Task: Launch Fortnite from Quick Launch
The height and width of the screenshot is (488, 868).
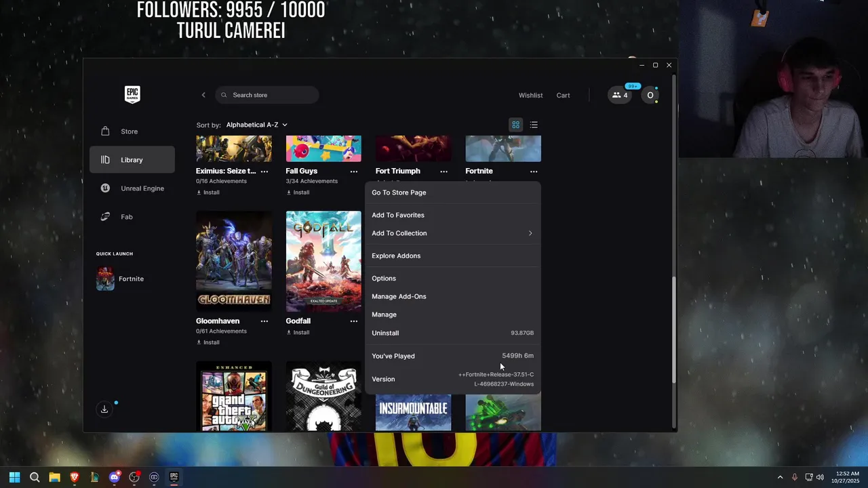Action: point(132,279)
